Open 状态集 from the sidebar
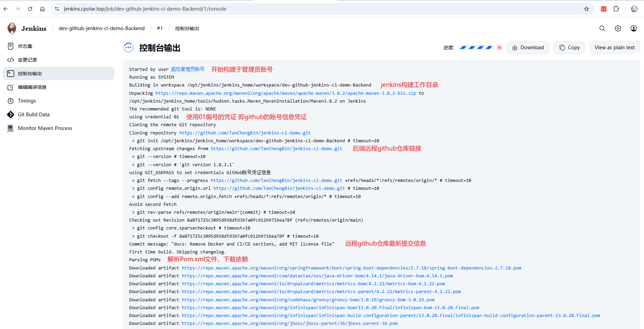644x329 pixels. click(58, 46)
